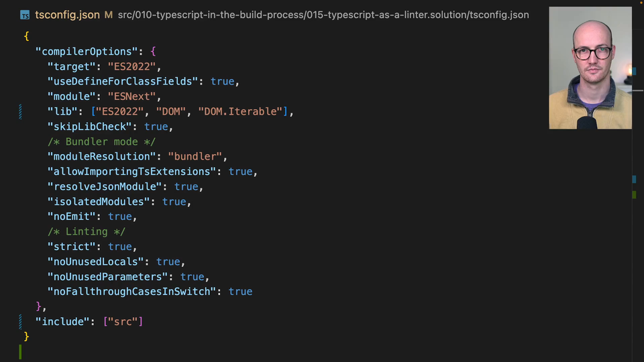
Task: Click the blue marker in the overview ruler
Action: [633, 179]
